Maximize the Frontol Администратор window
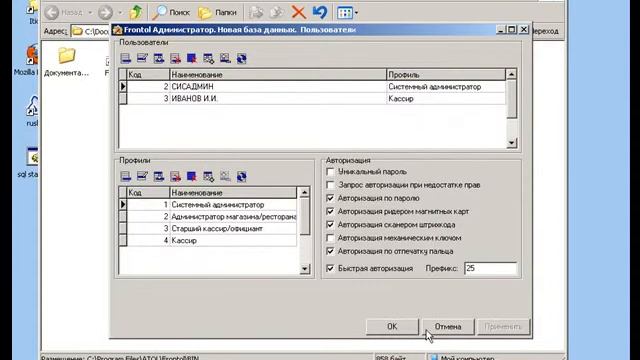Viewport: 640px width, 360px height. (x=512, y=29)
